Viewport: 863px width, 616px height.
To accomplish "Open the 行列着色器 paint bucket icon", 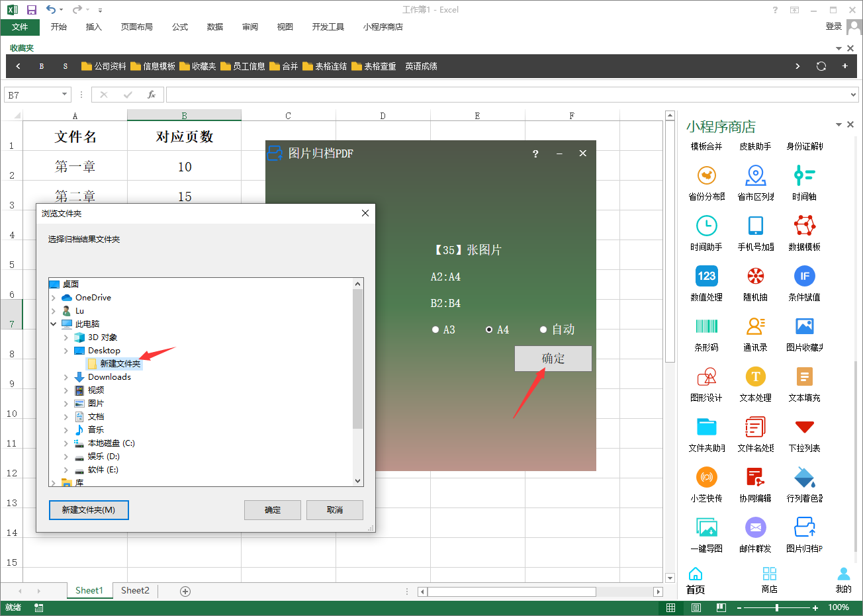I will point(805,477).
